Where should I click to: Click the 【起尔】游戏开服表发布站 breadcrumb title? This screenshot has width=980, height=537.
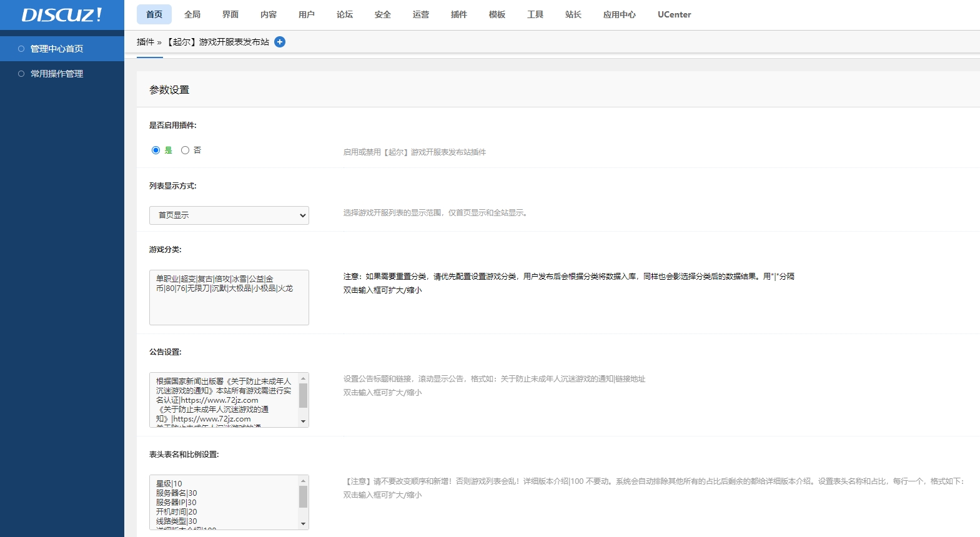(x=217, y=42)
